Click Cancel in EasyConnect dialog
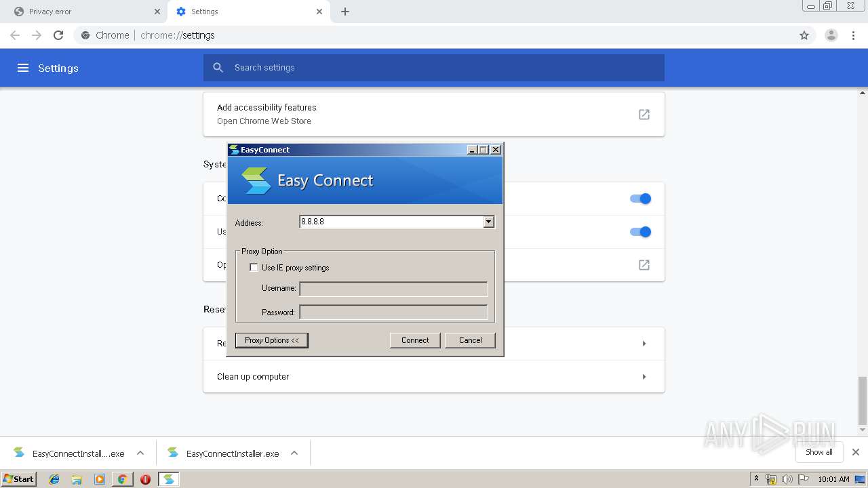 pyautogui.click(x=470, y=340)
